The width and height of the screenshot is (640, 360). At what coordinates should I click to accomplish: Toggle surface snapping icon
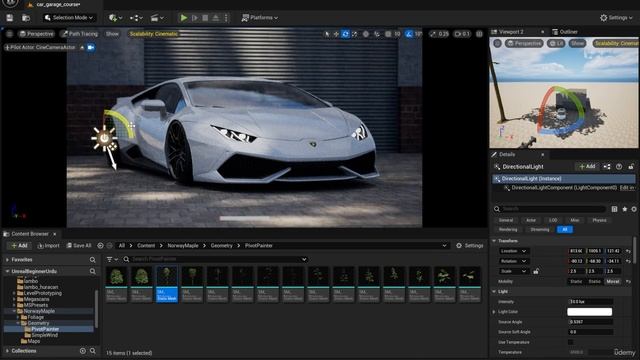(377, 34)
